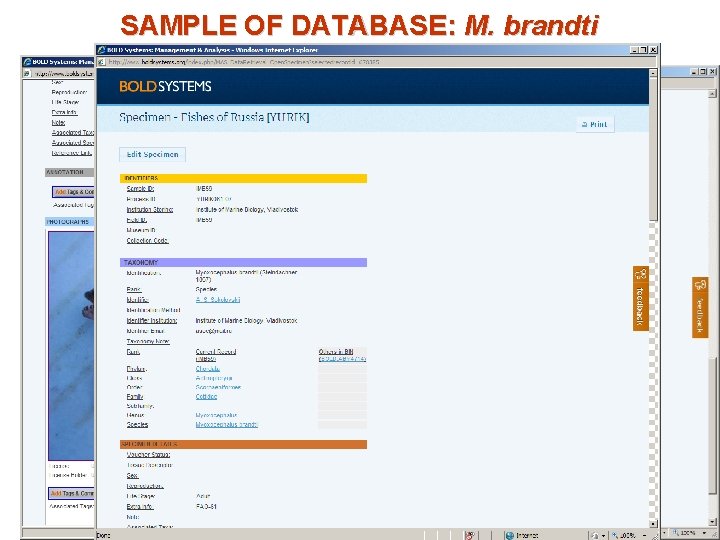Open the zoom level dropdown in the front status bar
This screenshot has width=720, height=540.
tap(644, 536)
